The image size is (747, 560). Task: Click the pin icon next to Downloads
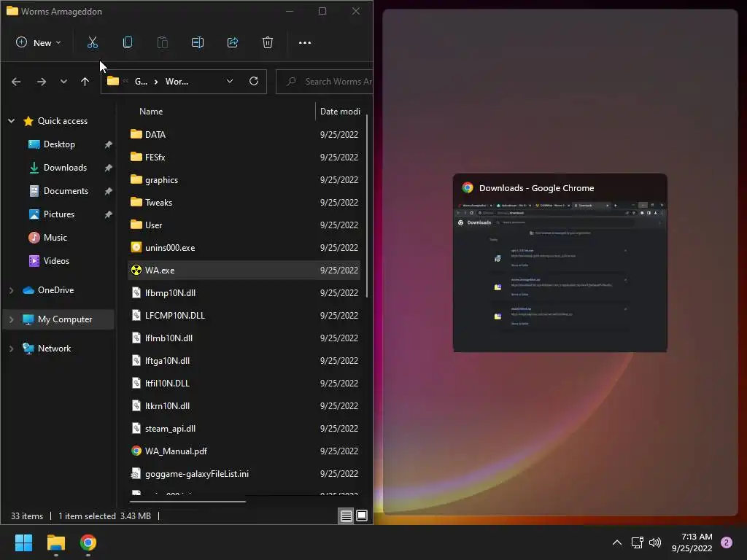tap(108, 168)
